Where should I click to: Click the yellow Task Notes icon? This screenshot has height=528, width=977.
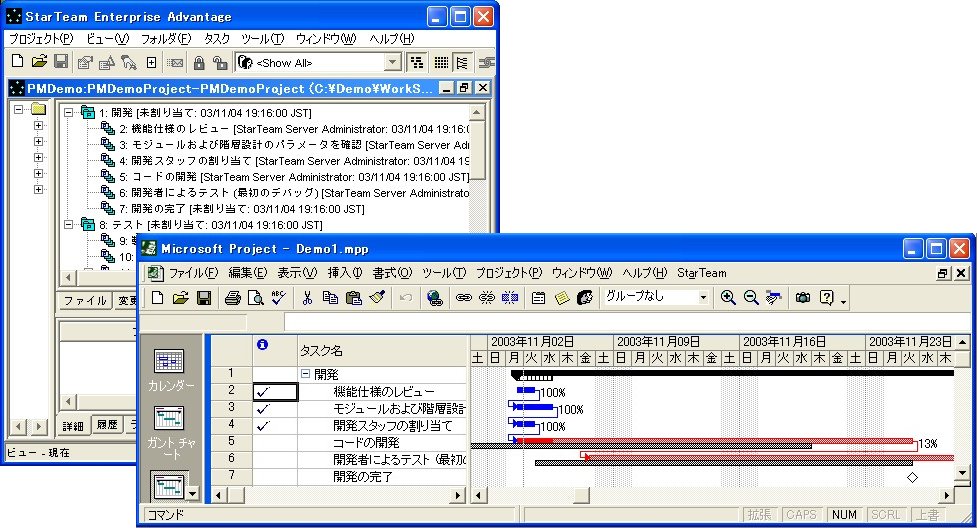tap(561, 298)
